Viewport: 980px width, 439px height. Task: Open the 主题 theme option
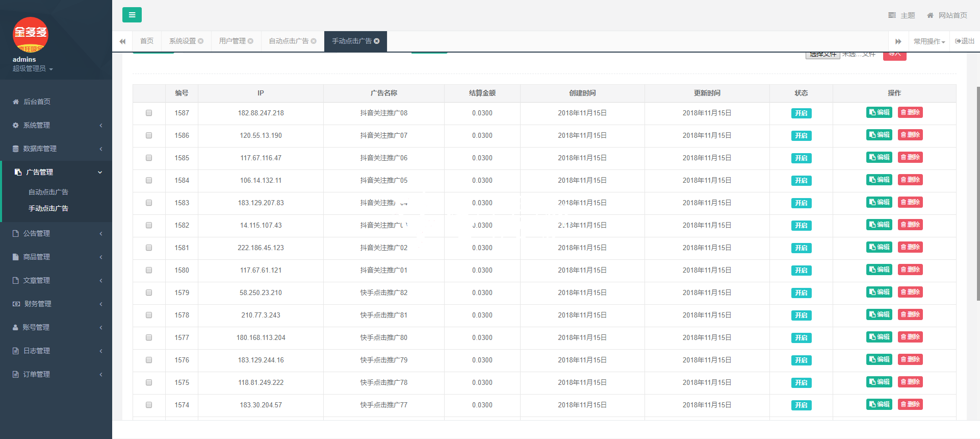click(x=901, y=15)
